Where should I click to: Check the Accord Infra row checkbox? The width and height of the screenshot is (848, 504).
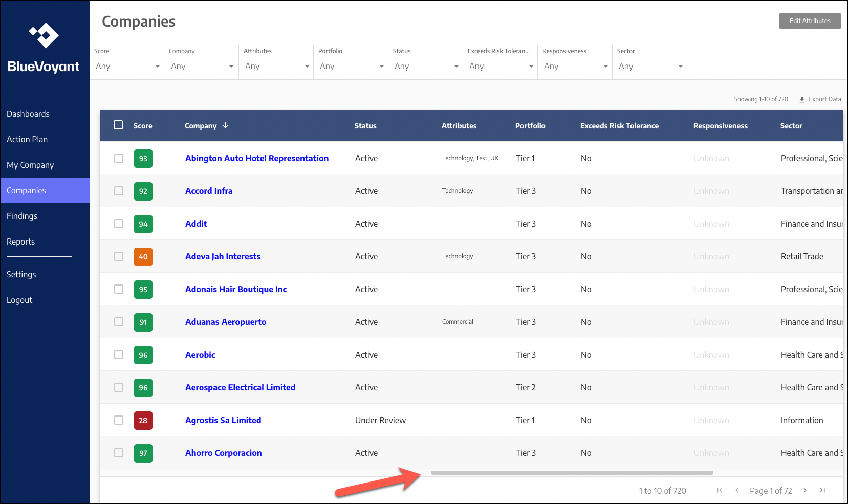click(x=119, y=191)
